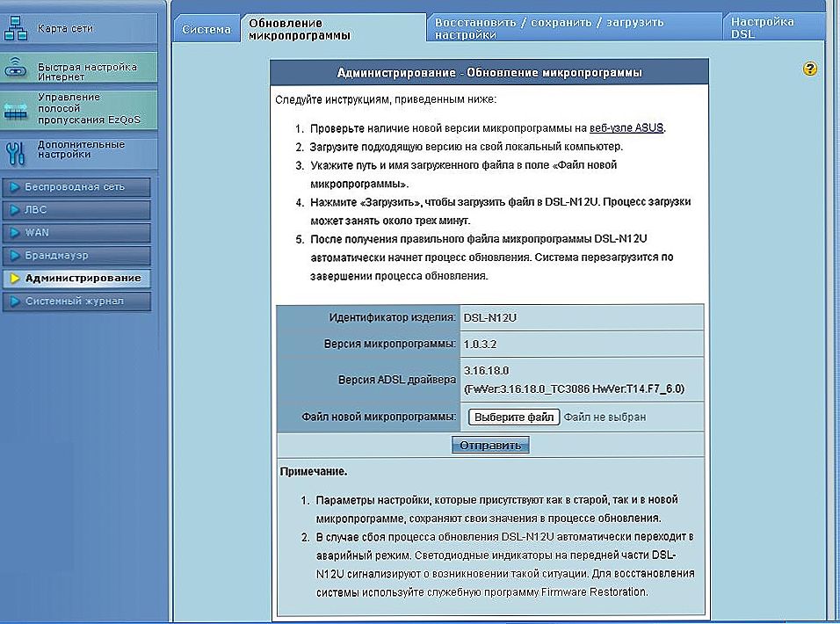Open the Система tab
The height and width of the screenshot is (624, 840).
click(x=206, y=29)
